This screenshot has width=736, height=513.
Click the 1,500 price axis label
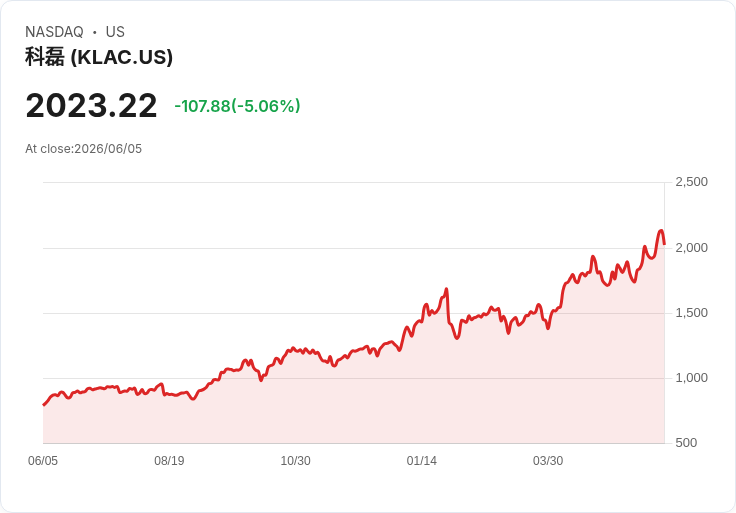pos(691,313)
